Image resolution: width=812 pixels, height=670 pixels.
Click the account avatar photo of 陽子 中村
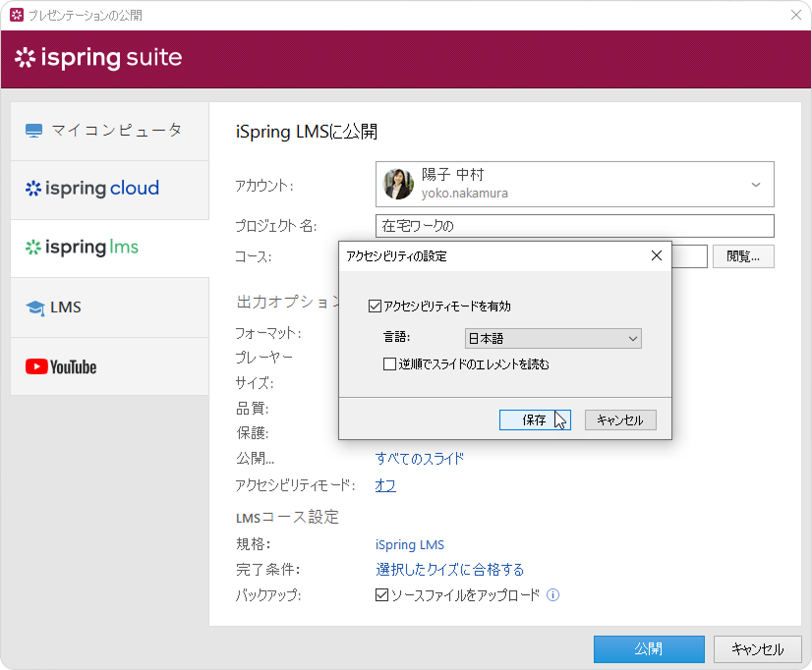point(397,184)
